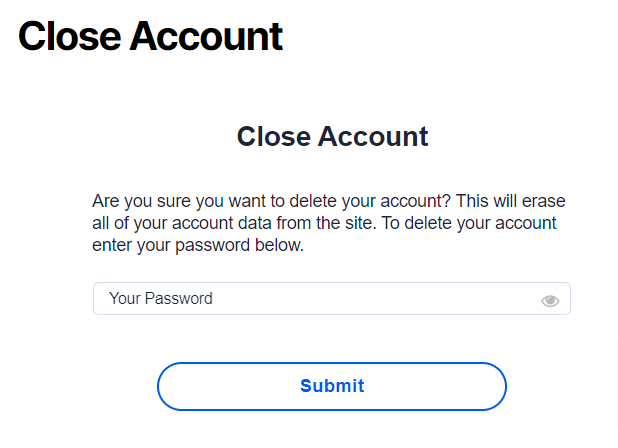
Task: Click the word "Close" in the page title
Action: 69,36
